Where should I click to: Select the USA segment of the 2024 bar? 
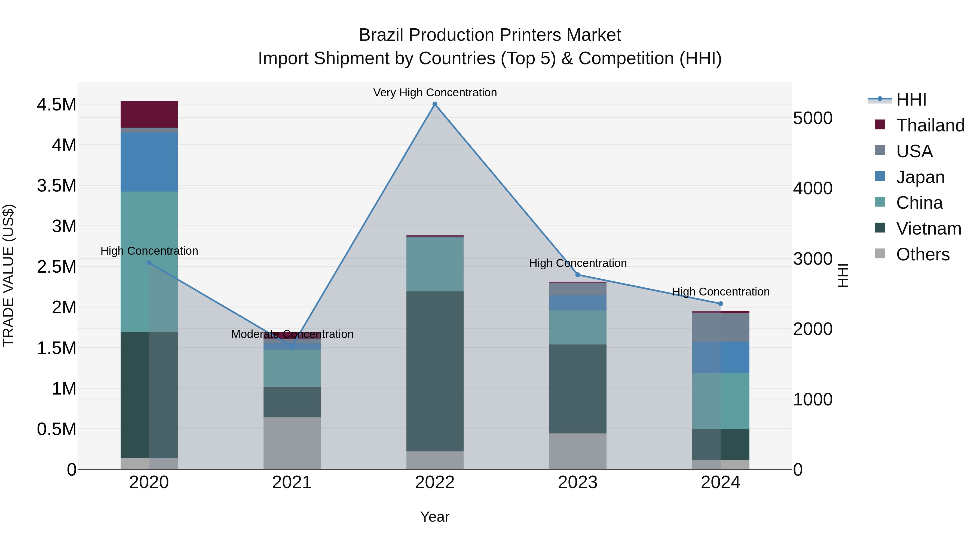tap(721, 327)
